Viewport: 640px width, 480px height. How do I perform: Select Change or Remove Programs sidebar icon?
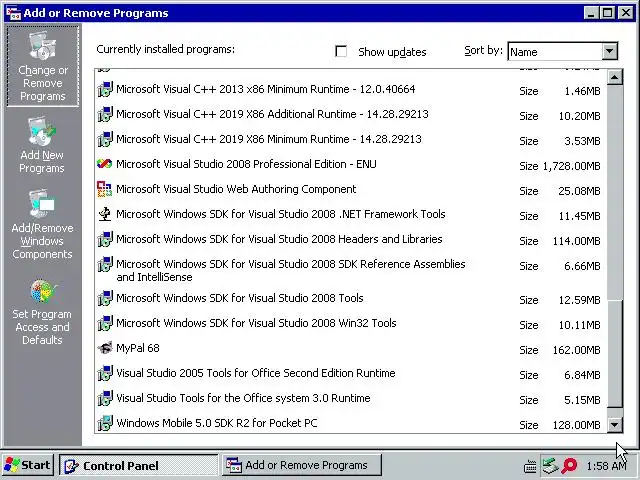coord(42,66)
